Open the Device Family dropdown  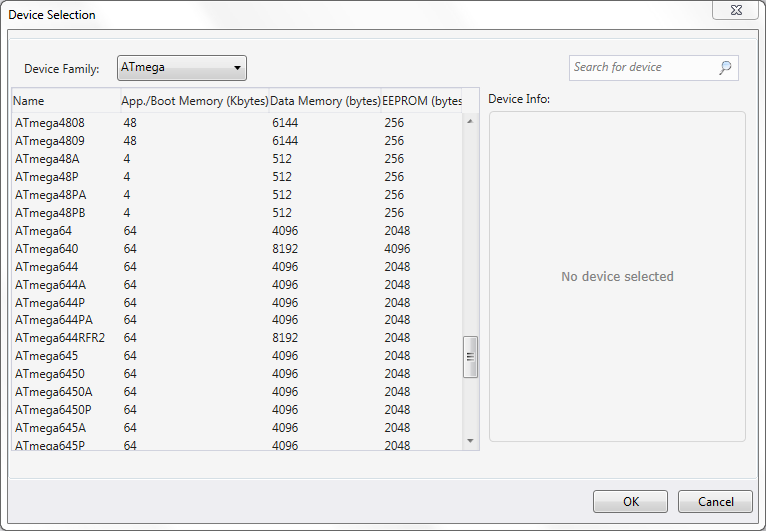click(x=182, y=67)
